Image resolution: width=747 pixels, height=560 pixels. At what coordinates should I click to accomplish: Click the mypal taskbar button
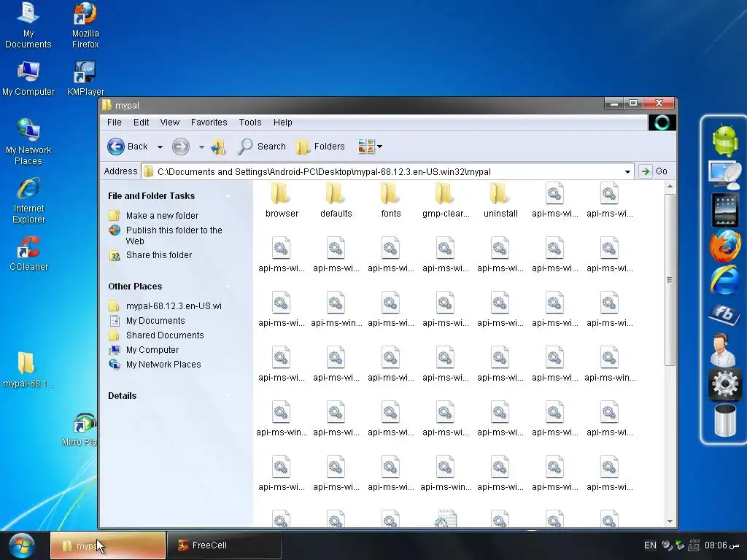click(108, 545)
